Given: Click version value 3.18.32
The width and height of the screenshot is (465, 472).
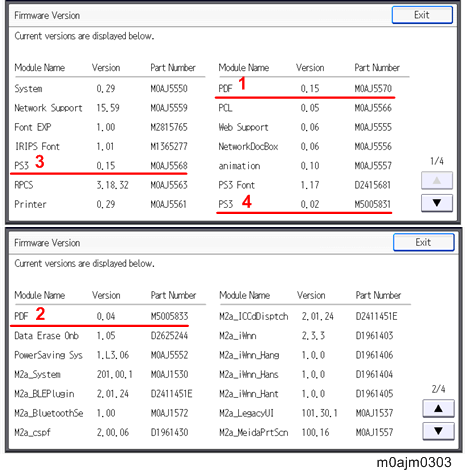Looking at the screenshot, I should point(113,185).
